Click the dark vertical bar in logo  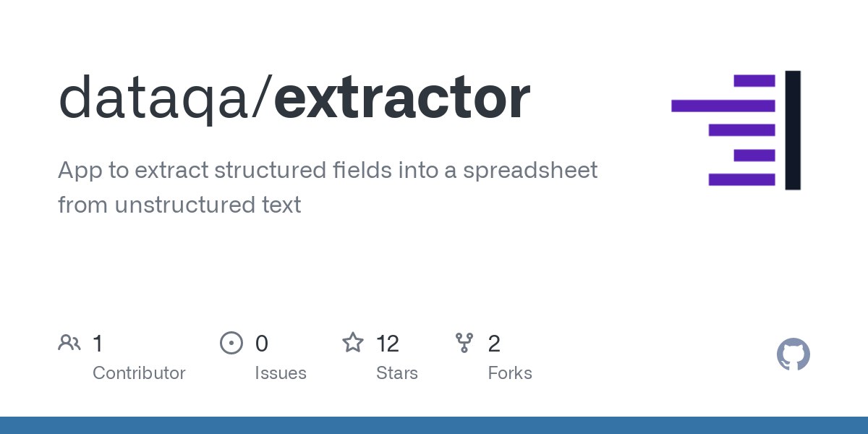tap(793, 130)
